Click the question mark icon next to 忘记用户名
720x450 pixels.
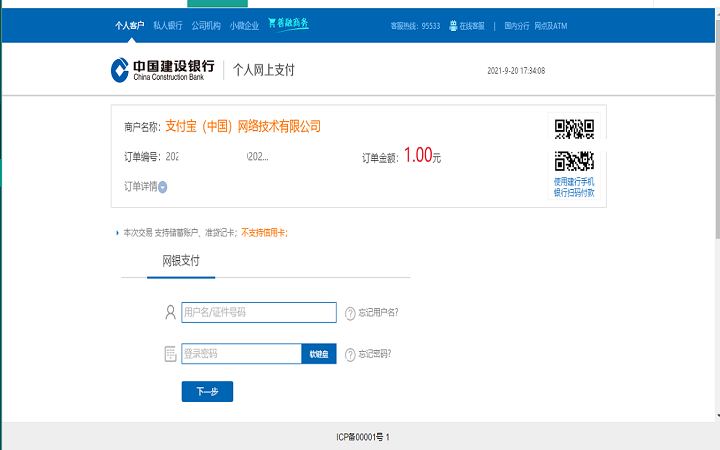[x=350, y=313]
